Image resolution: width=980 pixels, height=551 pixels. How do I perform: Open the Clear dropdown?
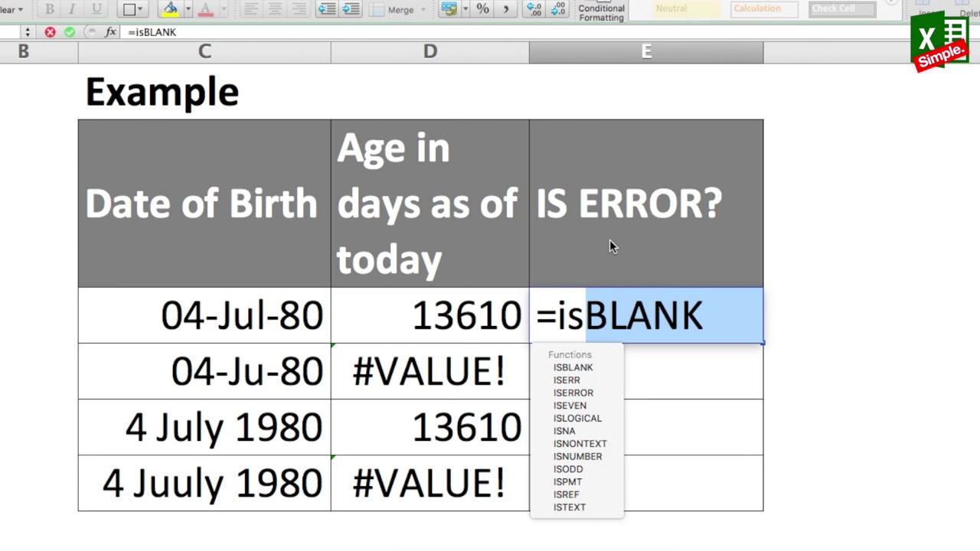11,9
